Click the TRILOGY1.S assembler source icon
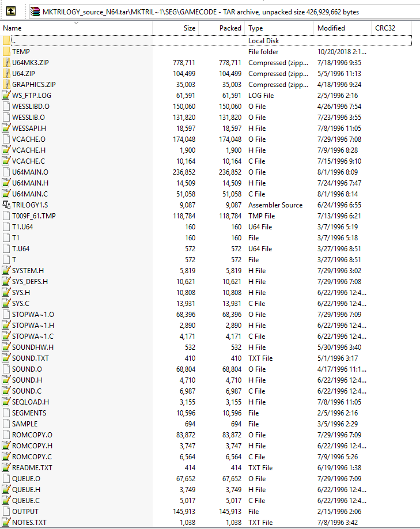Viewport: 420px width, 529px height. coord(6,205)
